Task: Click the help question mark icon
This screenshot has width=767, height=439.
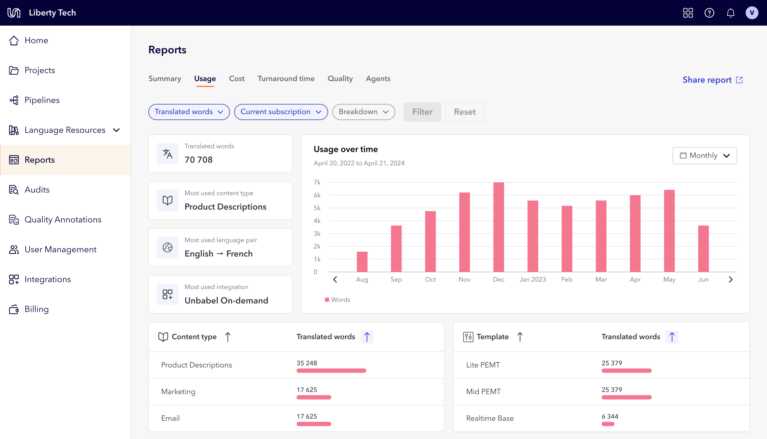Action: (x=709, y=13)
